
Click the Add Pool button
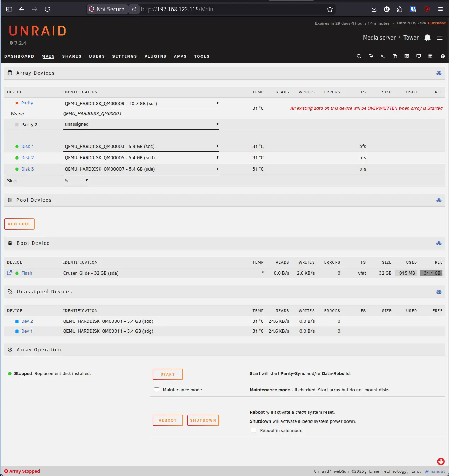(19, 224)
